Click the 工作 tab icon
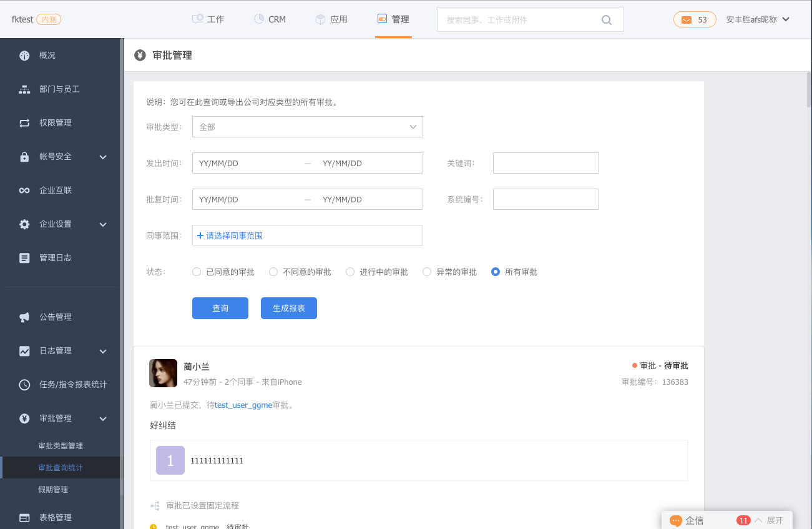Screen dimensions: 812x529 pyautogui.click(x=198, y=19)
